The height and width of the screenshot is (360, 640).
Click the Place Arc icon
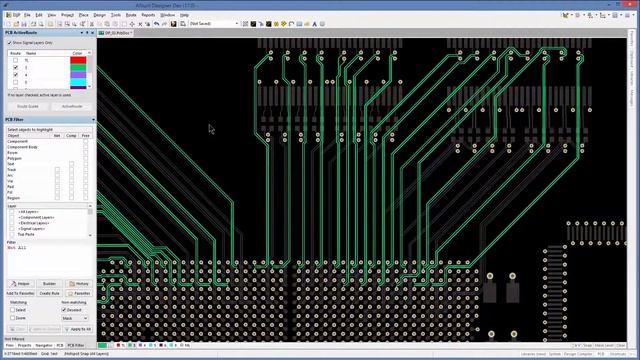click(x=291, y=24)
